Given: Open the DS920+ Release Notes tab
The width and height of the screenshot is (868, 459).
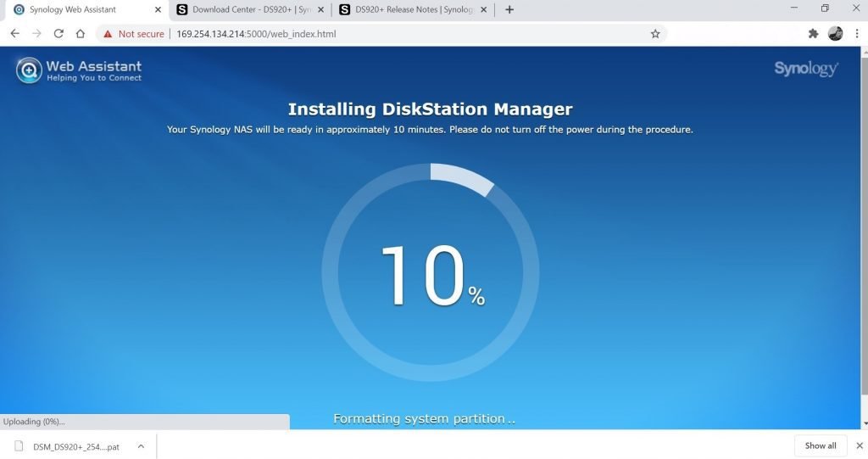Looking at the screenshot, I should (414, 10).
